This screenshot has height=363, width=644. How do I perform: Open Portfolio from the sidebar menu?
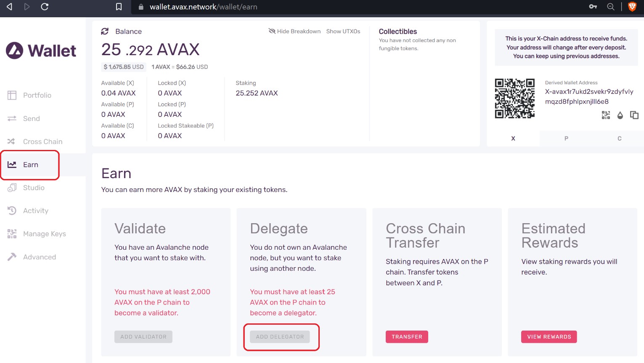click(x=37, y=95)
